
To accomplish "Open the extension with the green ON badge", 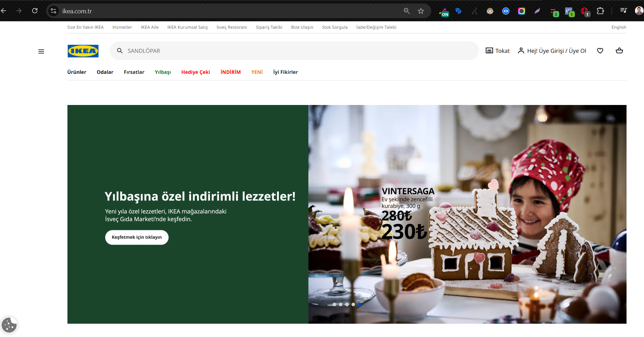I will [444, 12].
